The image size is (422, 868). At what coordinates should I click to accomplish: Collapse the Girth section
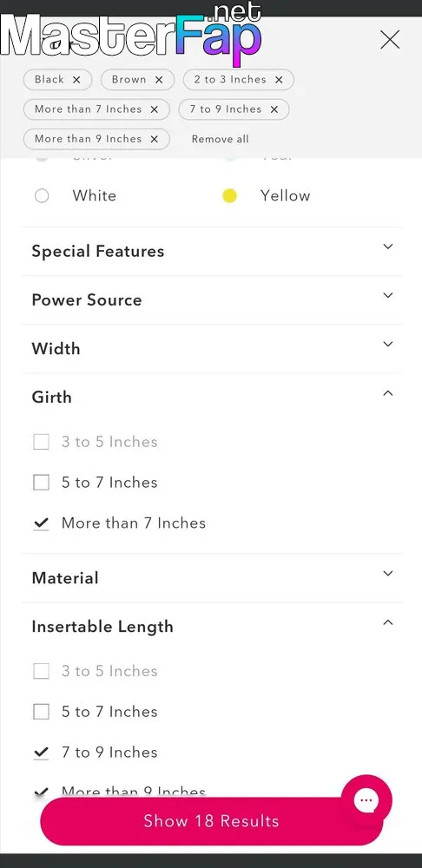point(212,398)
